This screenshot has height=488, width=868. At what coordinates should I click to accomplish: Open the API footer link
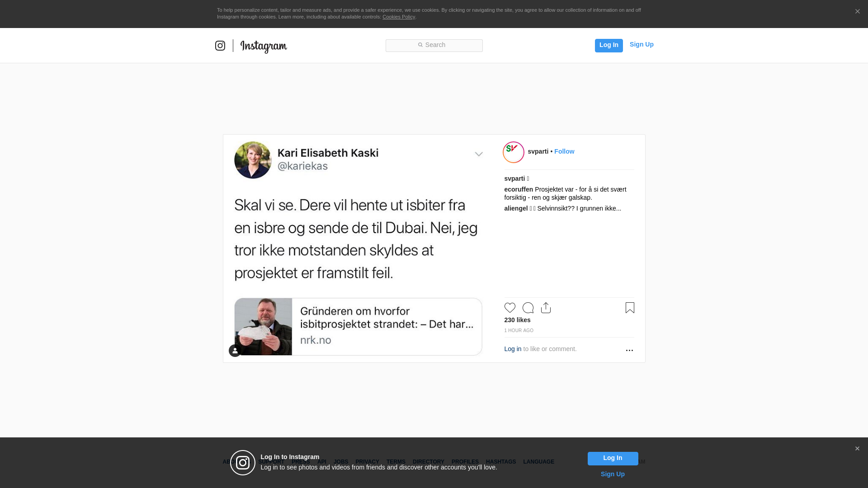pos(322,462)
